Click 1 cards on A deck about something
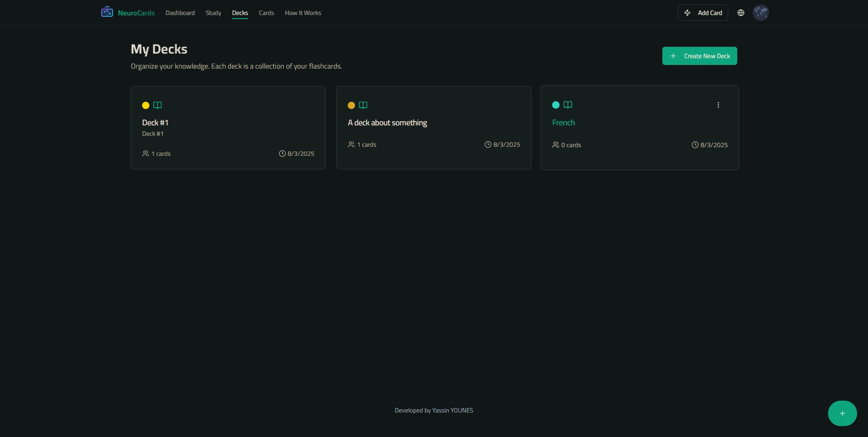868x437 pixels. (x=367, y=144)
